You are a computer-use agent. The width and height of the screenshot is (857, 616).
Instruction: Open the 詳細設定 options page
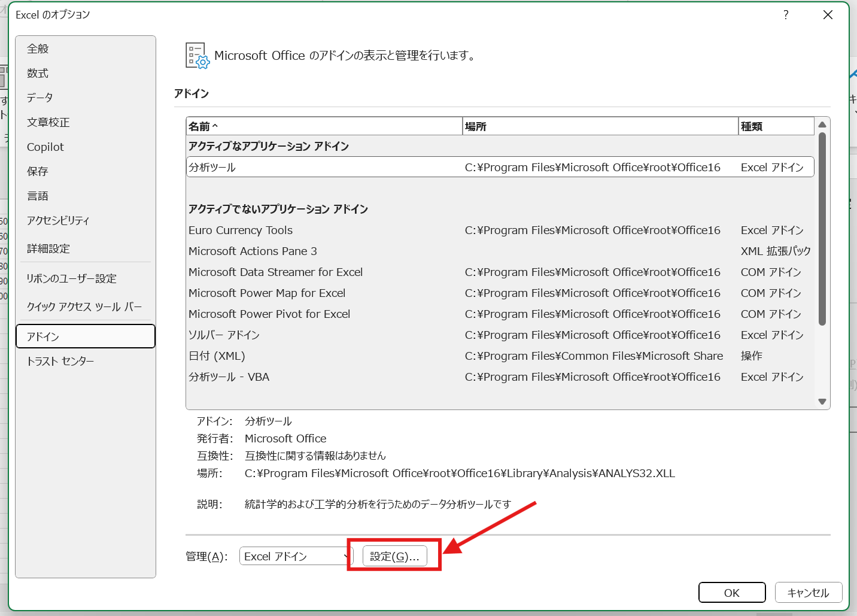pyautogui.click(x=48, y=248)
